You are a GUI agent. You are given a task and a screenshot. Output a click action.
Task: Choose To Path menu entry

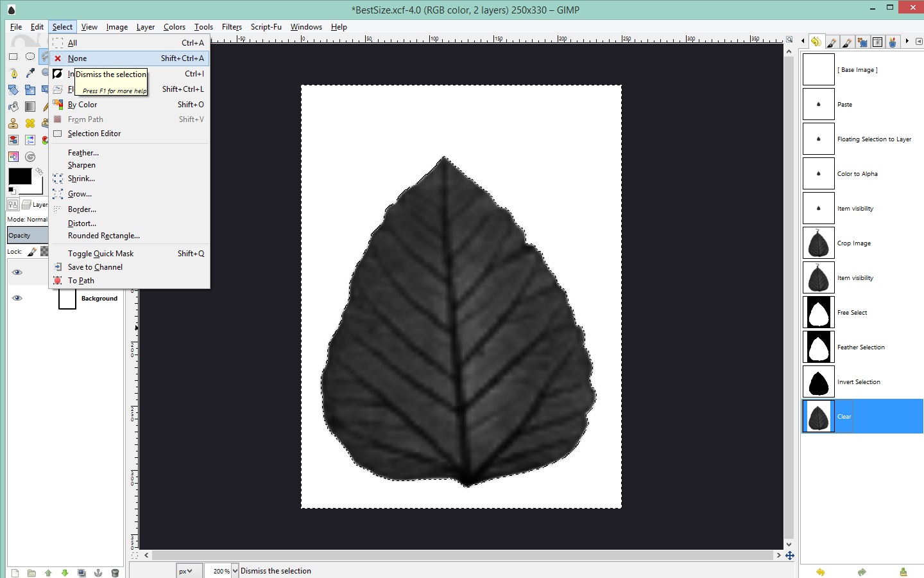129,281
